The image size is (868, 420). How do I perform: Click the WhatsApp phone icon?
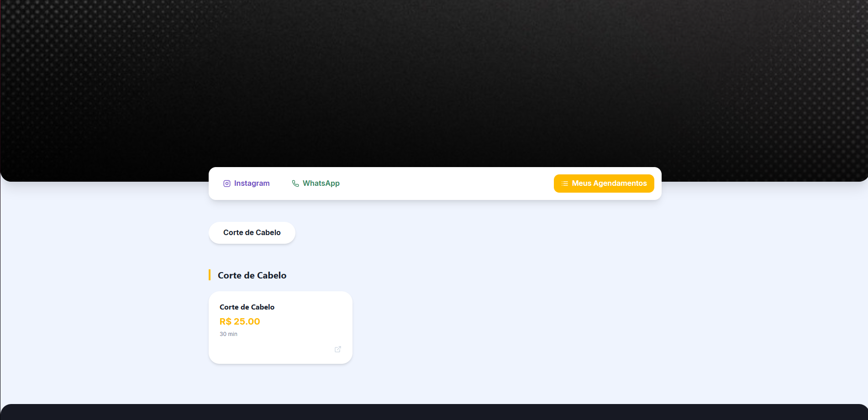(295, 184)
